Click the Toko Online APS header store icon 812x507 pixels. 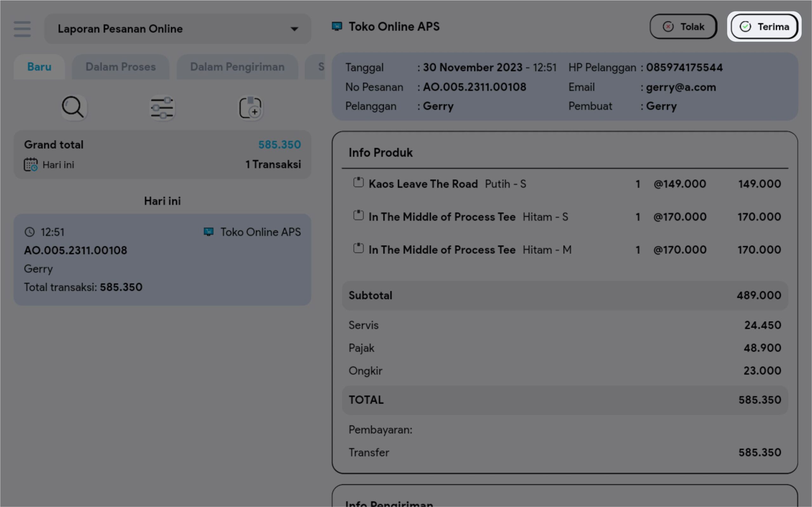click(x=337, y=27)
